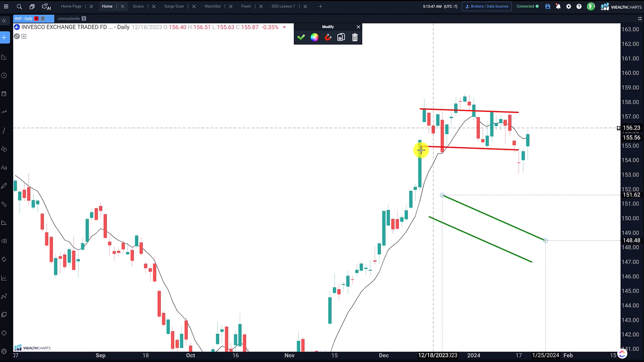The image size is (644, 362).
Task: Switch to the Fresh tab
Action: [246, 6]
